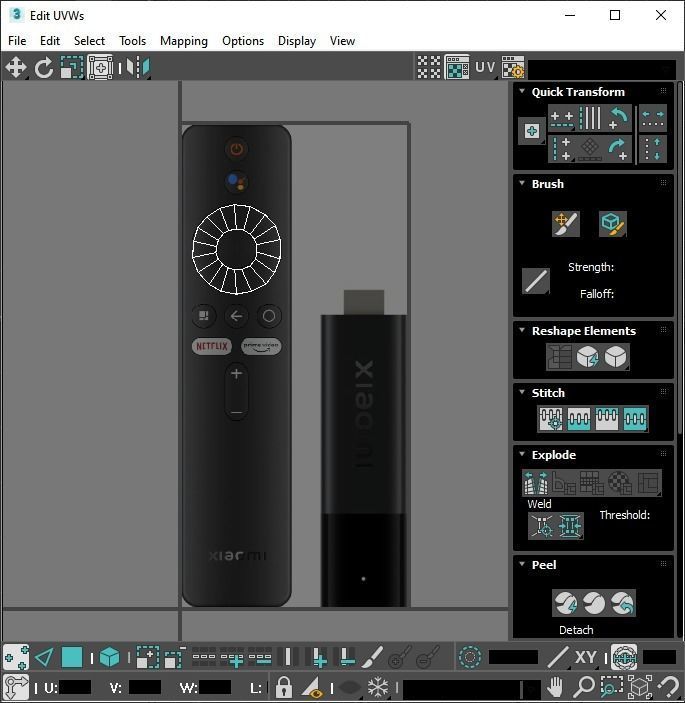
Task: Collapse the Stitch rollout
Action: 522,392
